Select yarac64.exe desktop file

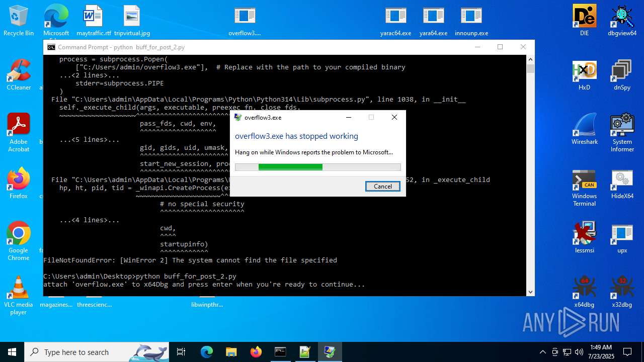coord(395,21)
